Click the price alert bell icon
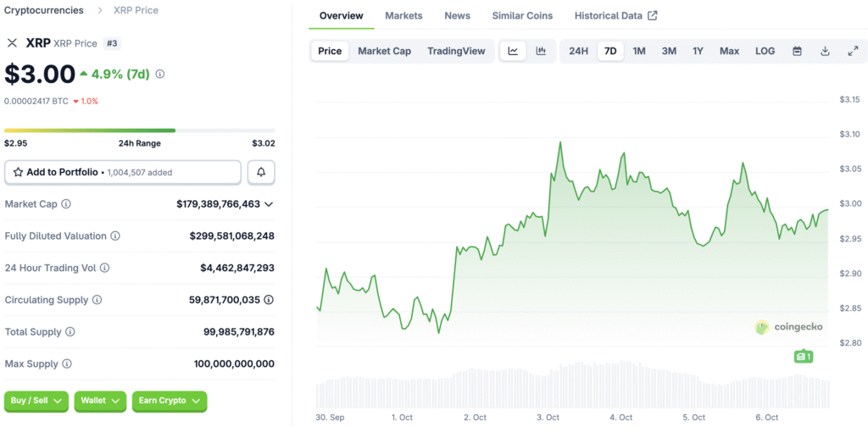The image size is (868, 427). [261, 172]
